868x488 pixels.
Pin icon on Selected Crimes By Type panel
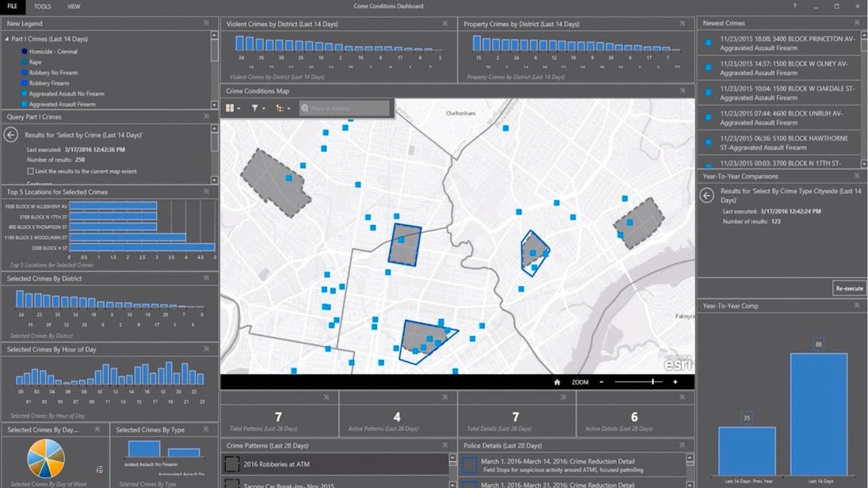tap(206, 429)
